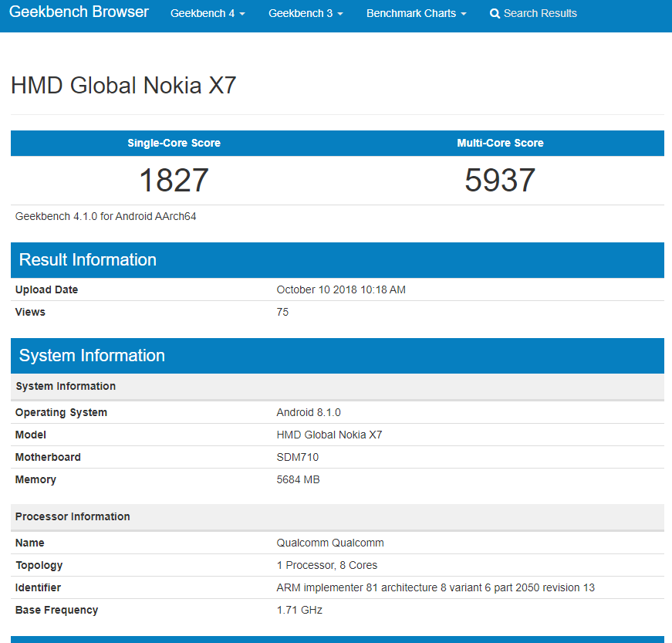Expand the Geekbench 4 dropdown menu

[x=208, y=13]
